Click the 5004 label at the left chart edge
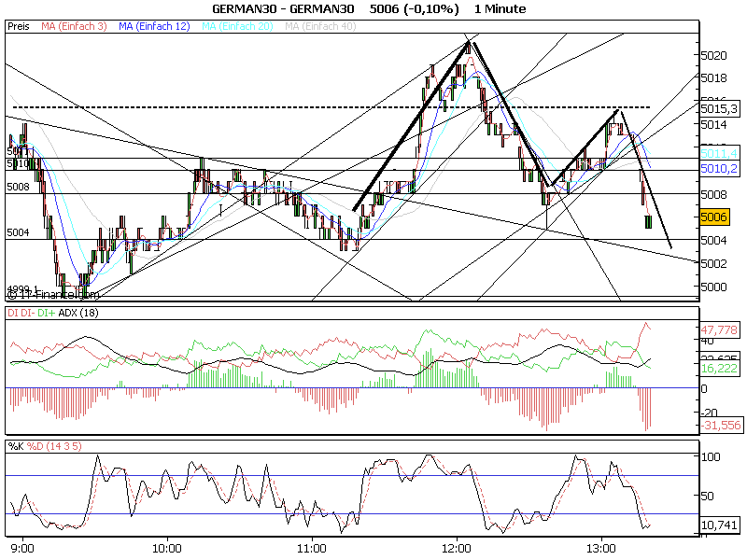Screen dimensions: 747x560 (18, 232)
